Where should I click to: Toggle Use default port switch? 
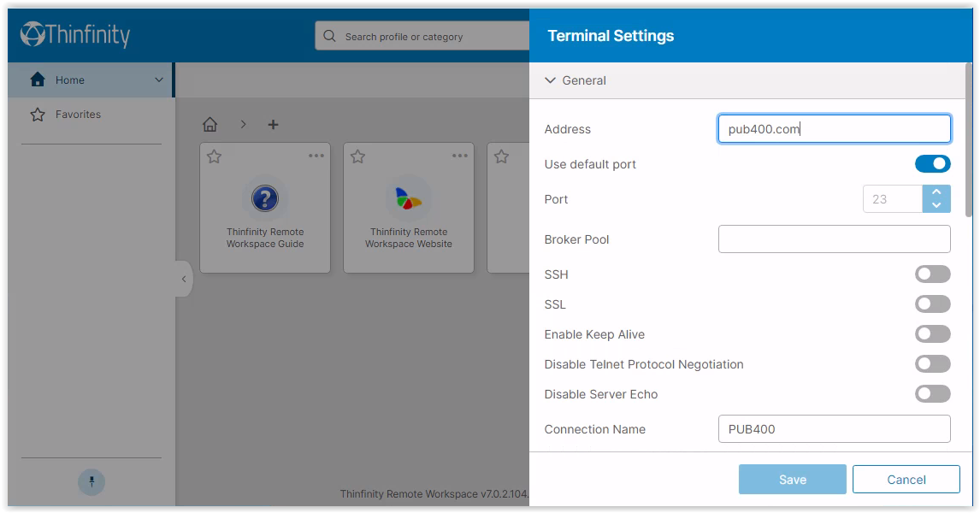point(932,163)
